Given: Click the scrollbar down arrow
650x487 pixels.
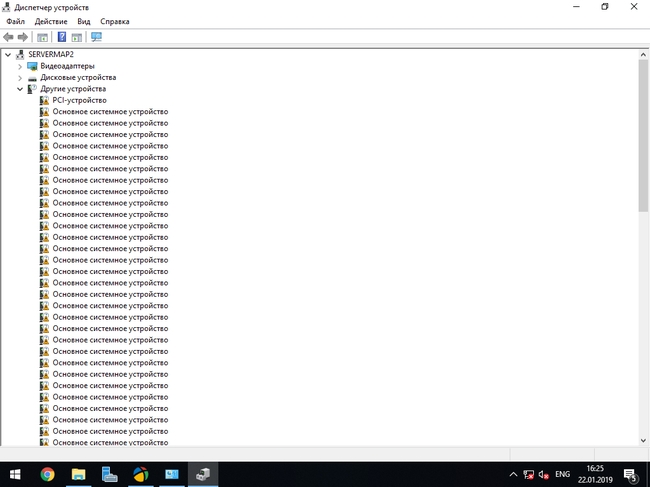Looking at the screenshot, I should coord(643,441).
